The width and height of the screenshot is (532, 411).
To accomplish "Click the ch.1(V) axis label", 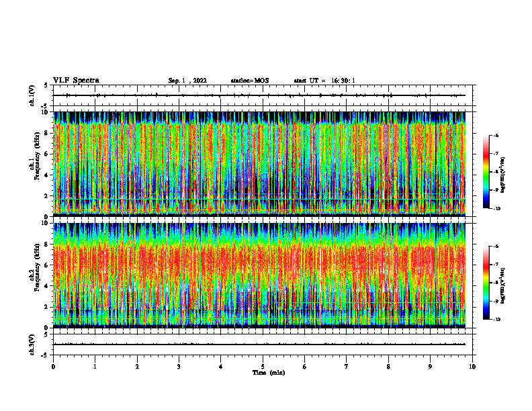I will 32,95.
